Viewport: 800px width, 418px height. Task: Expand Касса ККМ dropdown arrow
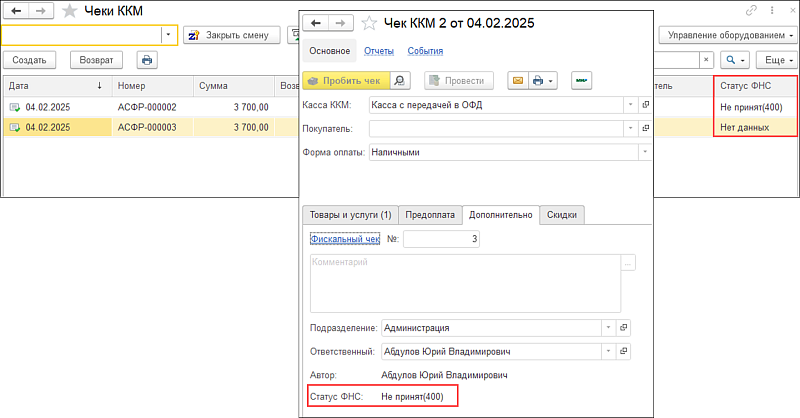pos(631,105)
